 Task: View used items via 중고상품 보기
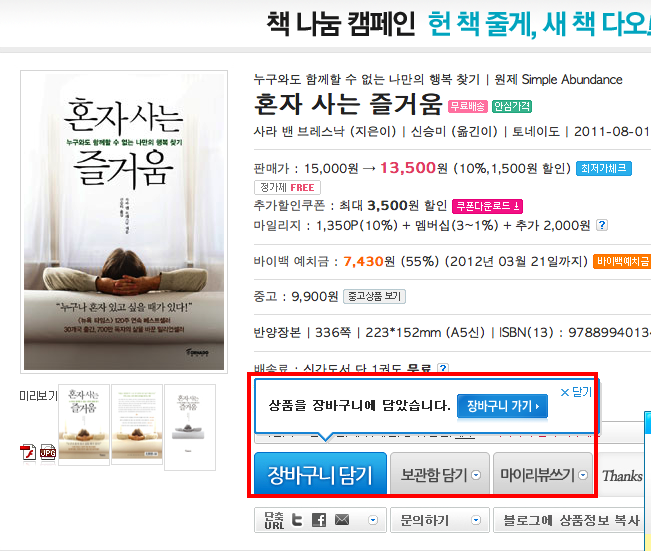(374, 296)
